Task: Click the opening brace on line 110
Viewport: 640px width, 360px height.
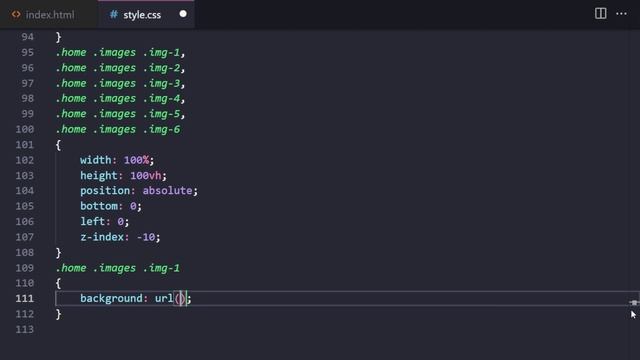Action: [x=58, y=283]
